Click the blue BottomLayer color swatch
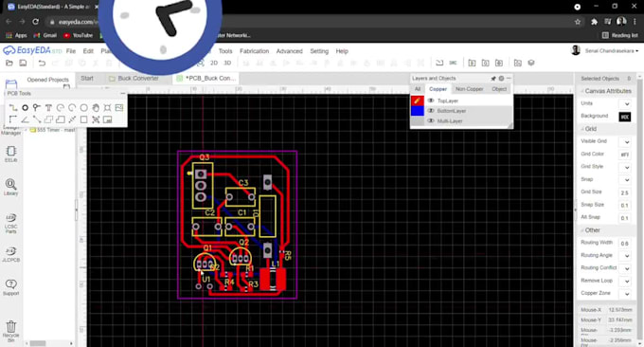The height and width of the screenshot is (347, 644). click(418, 111)
